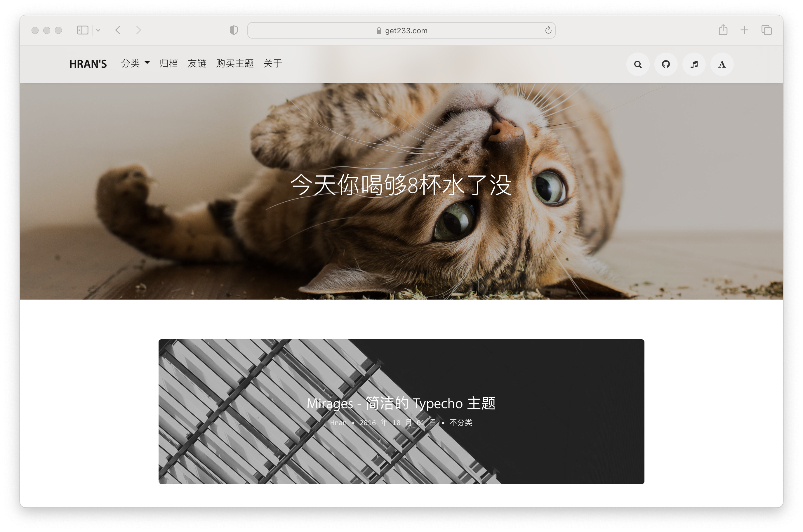Open the Share menu icon
This screenshot has width=803, height=532.
coord(723,29)
